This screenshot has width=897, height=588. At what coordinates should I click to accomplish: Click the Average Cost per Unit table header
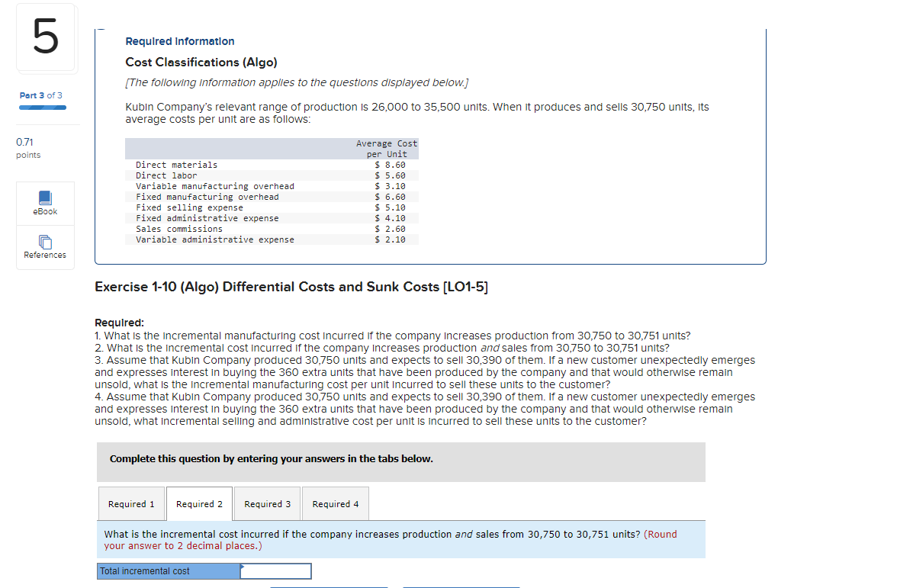tap(385, 148)
